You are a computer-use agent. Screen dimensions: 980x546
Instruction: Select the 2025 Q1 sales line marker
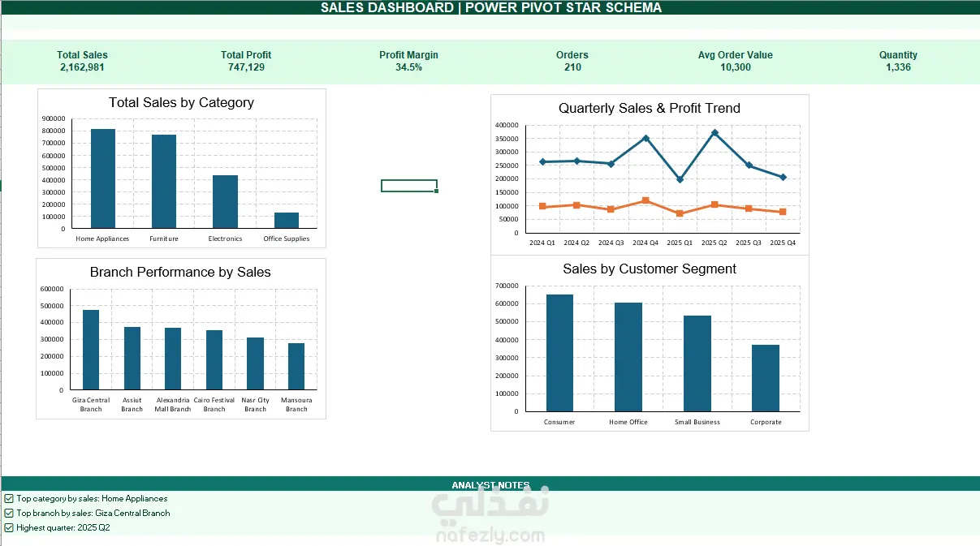[x=680, y=179]
